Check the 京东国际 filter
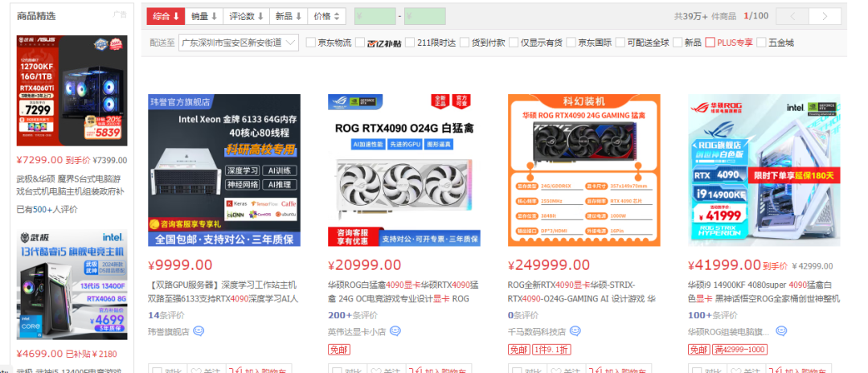This screenshot has width=868, height=373. point(571,42)
